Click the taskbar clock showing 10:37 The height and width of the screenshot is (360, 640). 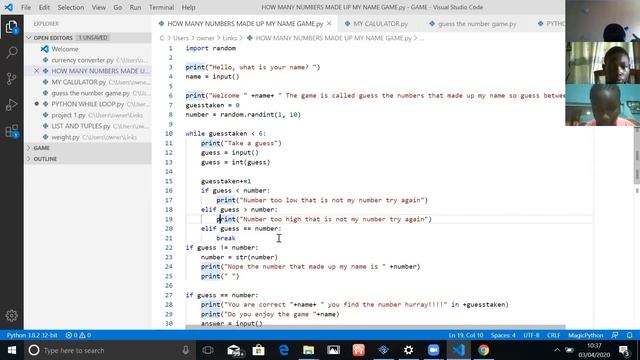pos(594,350)
